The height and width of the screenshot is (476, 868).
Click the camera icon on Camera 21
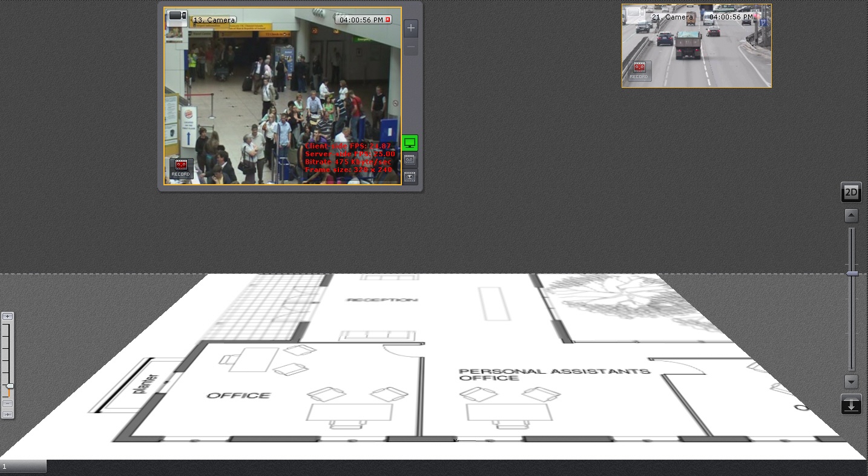(x=635, y=13)
